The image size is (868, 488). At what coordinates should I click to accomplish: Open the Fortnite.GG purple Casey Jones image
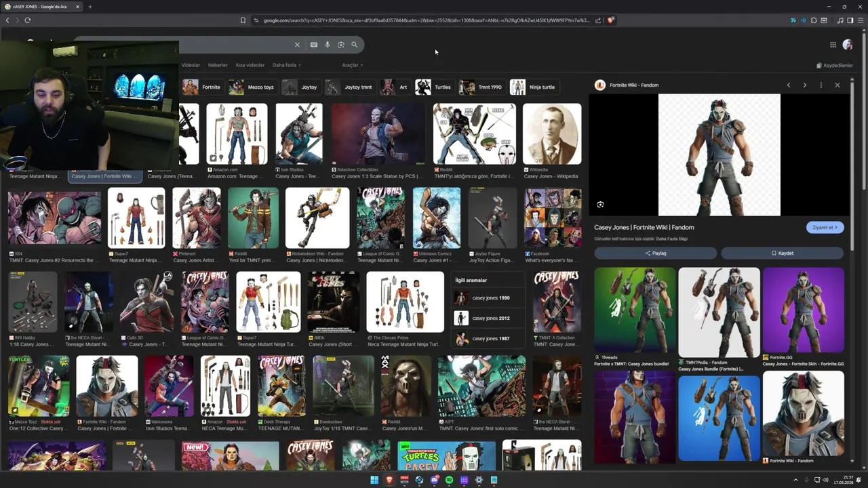[x=804, y=310]
